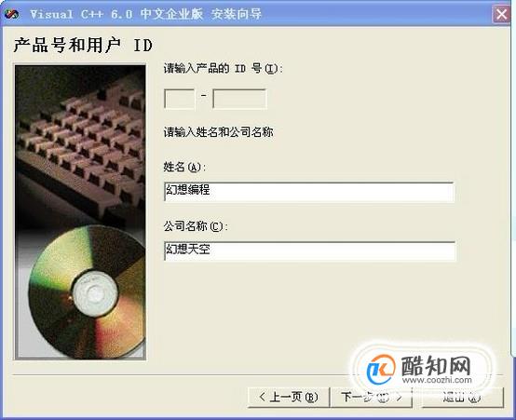Click the Visual C++ 6.0 title bar text
Screen dimensions: 516x420
(145, 14)
